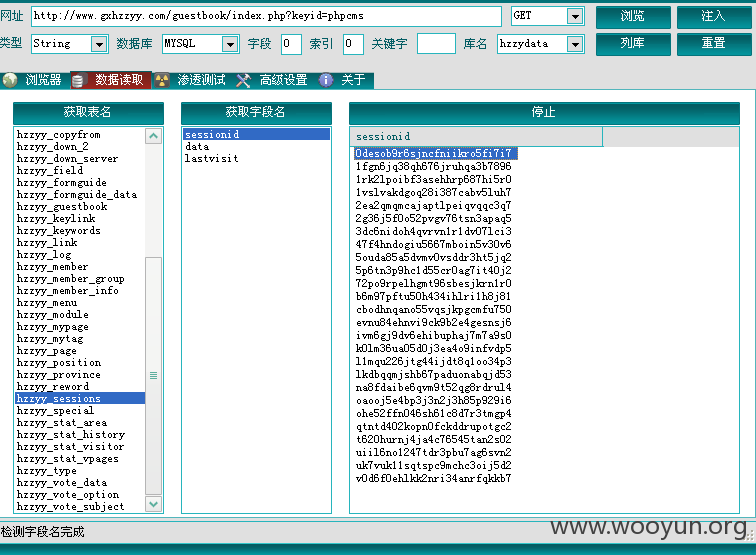Click the 获取表名 button
Screen dimensions: 756x555
(88, 113)
